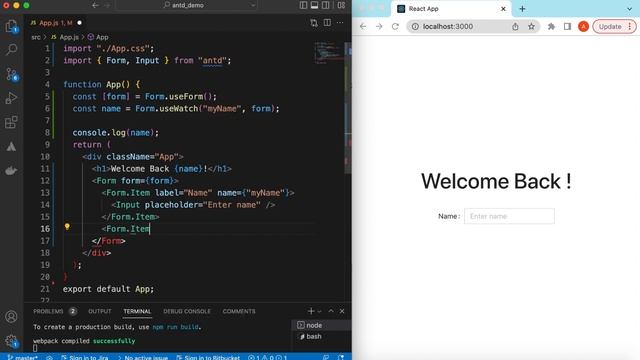Open Chrome side panel icon
The image size is (640, 360).
pyautogui.click(x=567, y=27)
